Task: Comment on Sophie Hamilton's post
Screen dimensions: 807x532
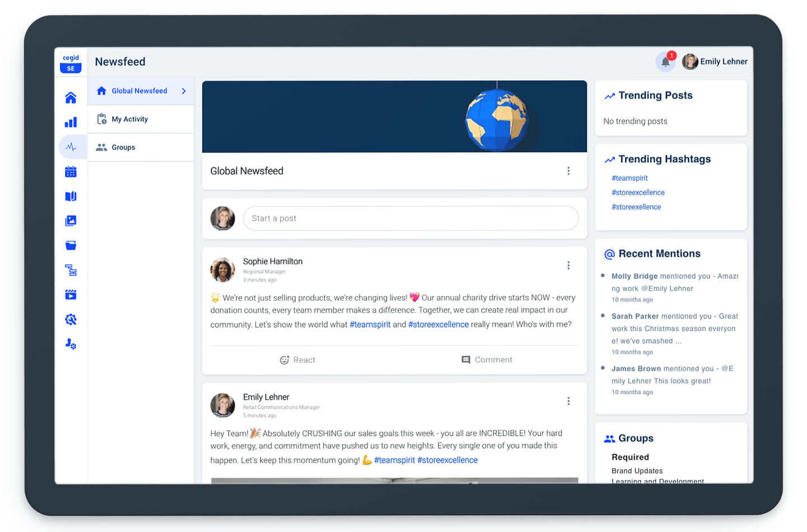Action: coord(486,360)
